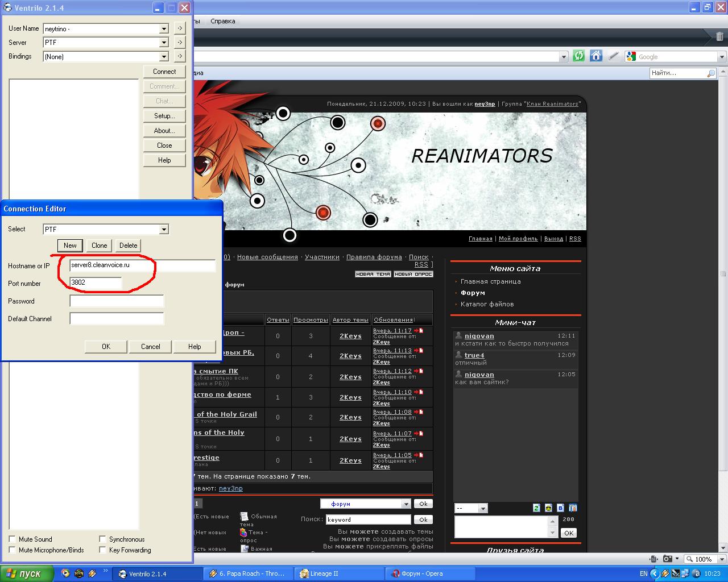Open the mini-chat smiley icon
Image resolution: width=728 pixels, height=582 pixels.
548,508
